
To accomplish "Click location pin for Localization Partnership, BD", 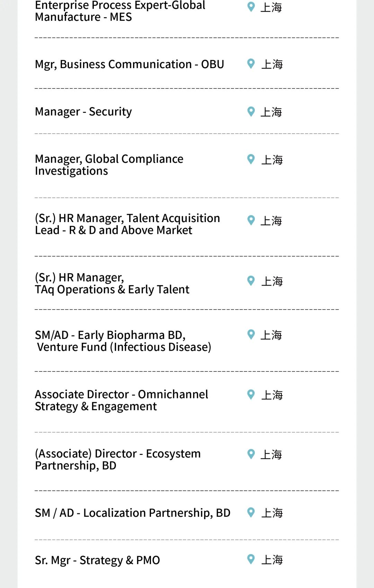I will 251,512.
